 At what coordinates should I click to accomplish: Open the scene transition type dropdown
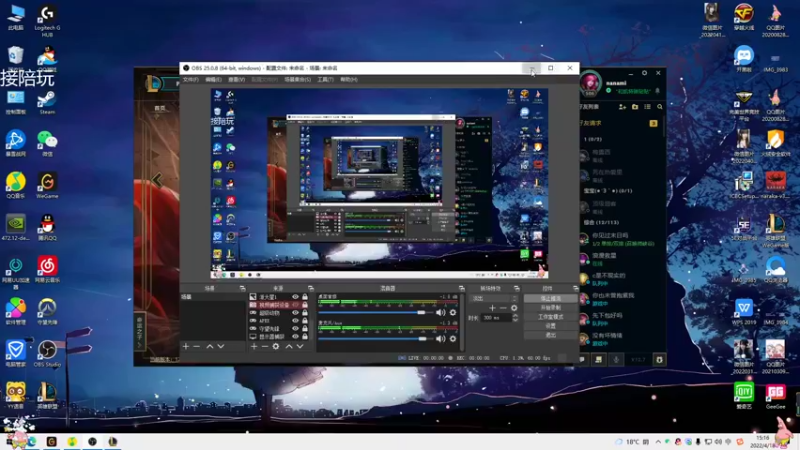pyautogui.click(x=494, y=298)
